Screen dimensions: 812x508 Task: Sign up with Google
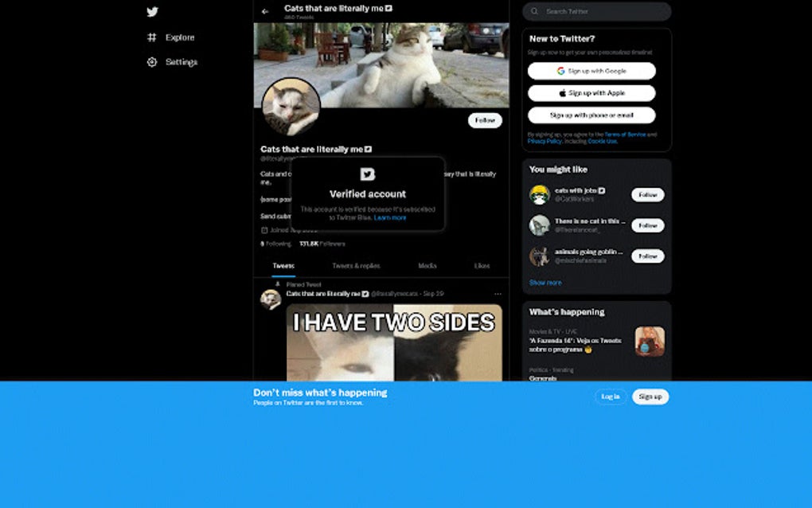click(x=591, y=71)
